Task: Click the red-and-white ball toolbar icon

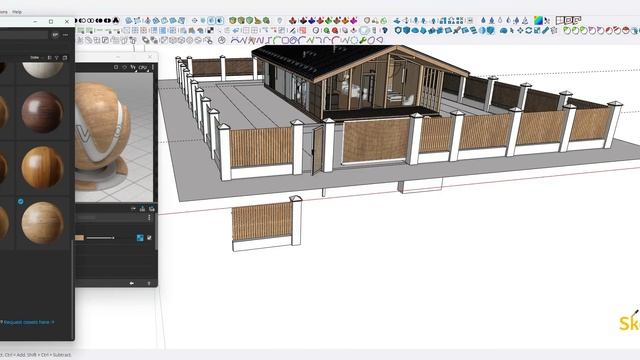Action: pos(625,30)
